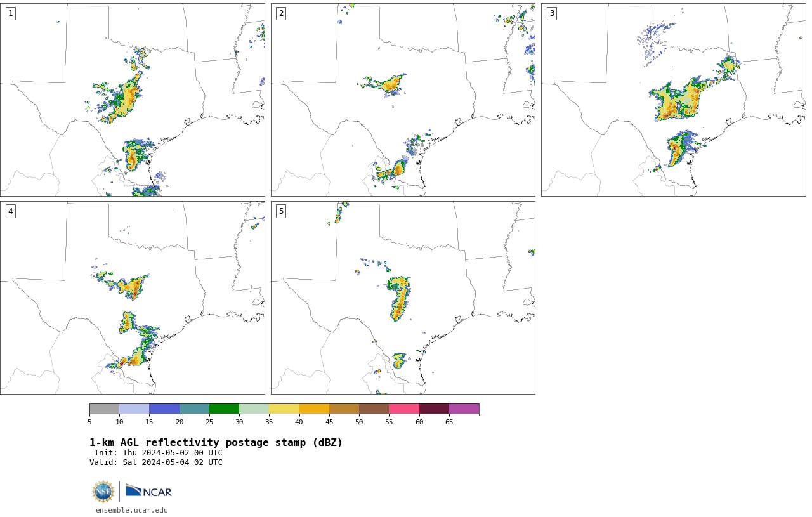Click the colorbar tick label 65
812x517 pixels.
coord(449,422)
